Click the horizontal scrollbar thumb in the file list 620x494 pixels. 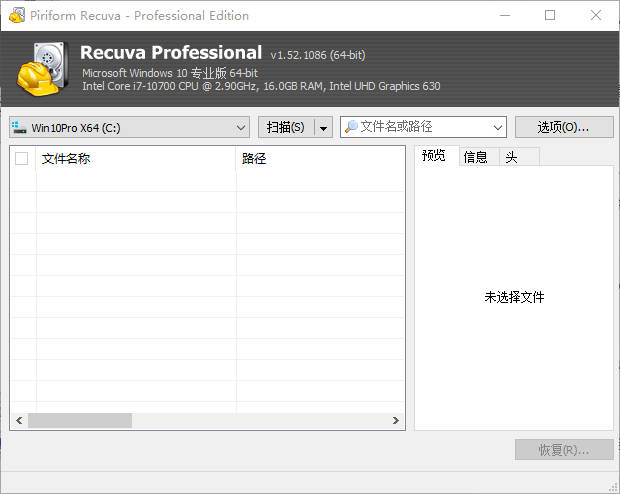80,420
